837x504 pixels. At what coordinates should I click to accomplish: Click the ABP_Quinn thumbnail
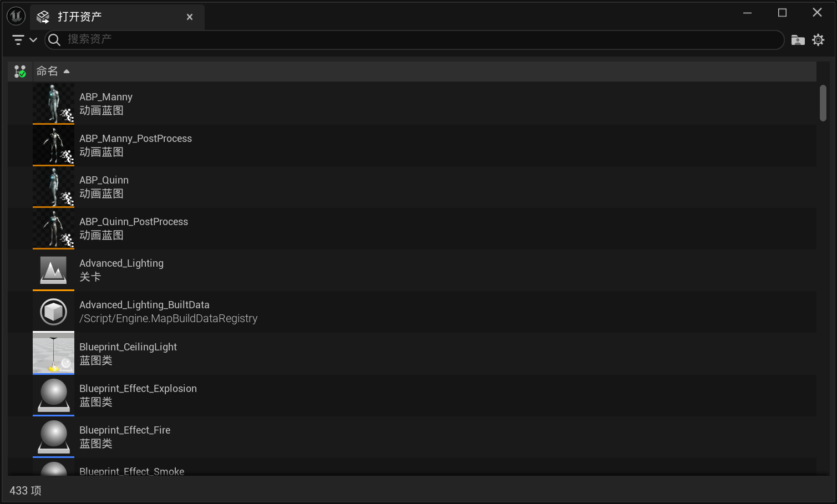[53, 187]
